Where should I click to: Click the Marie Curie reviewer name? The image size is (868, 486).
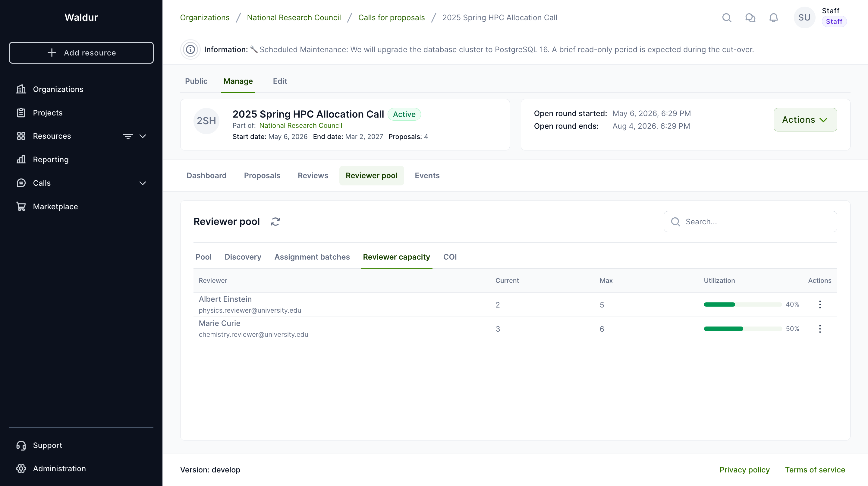[x=219, y=323]
